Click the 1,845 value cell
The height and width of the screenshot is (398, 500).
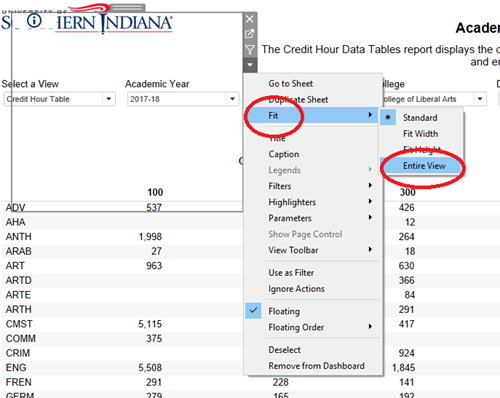click(403, 368)
